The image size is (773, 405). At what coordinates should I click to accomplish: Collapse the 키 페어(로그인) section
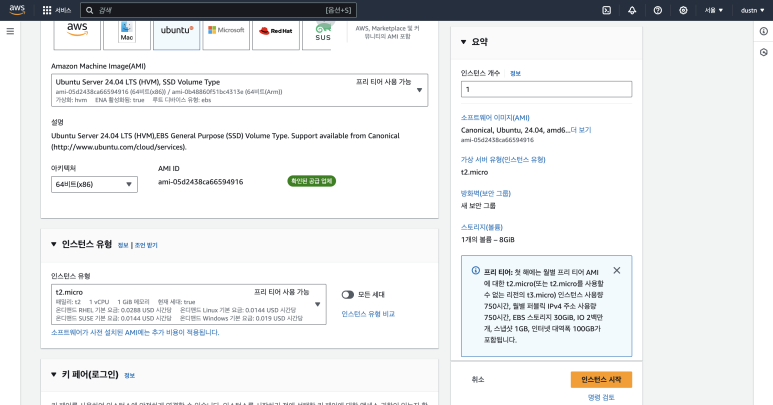click(x=54, y=374)
